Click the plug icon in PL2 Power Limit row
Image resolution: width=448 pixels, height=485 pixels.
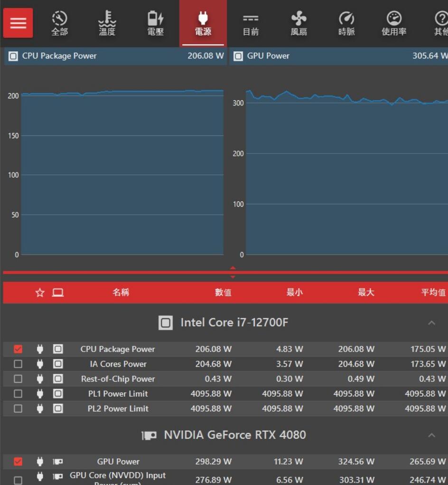tap(40, 409)
